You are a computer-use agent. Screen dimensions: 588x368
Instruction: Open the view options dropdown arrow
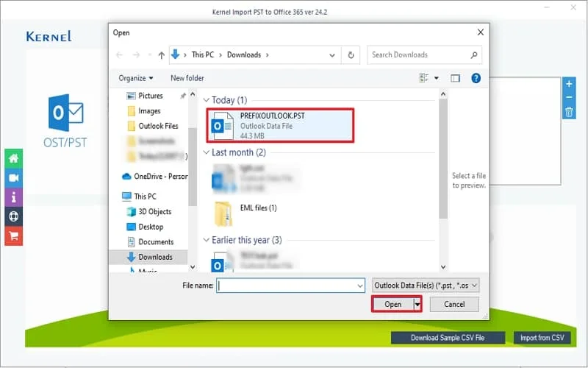[437, 78]
